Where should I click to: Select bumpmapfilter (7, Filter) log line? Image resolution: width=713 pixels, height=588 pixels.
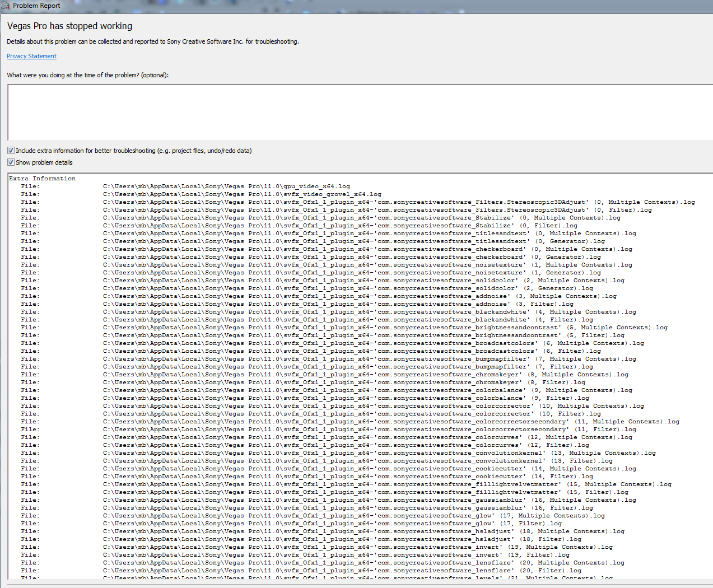point(307,367)
